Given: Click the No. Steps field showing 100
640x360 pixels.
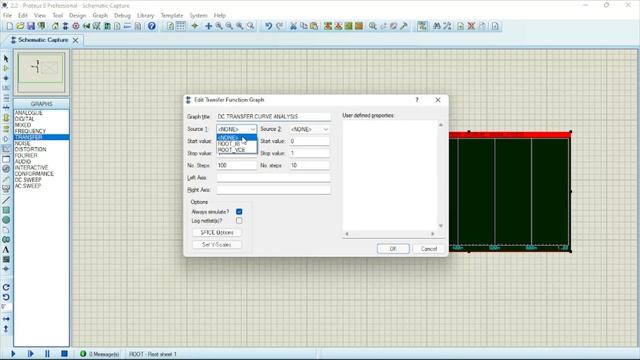Looking at the screenshot, I should tap(237, 165).
